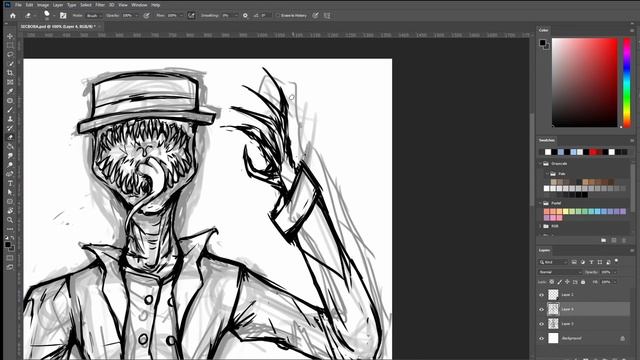Select the Smudge/Blur tool
This screenshot has width=640, height=360.
click(10, 156)
